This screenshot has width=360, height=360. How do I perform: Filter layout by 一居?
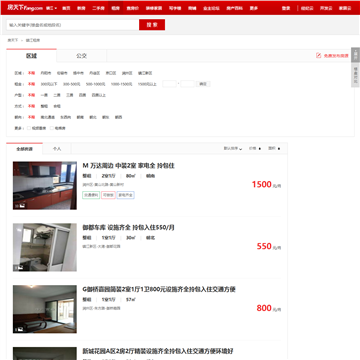[x=44, y=95]
